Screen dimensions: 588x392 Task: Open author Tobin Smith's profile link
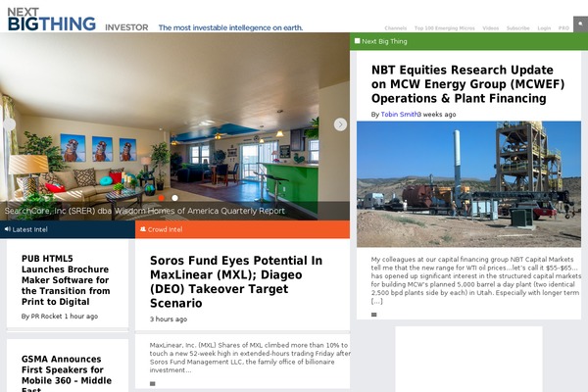(399, 115)
